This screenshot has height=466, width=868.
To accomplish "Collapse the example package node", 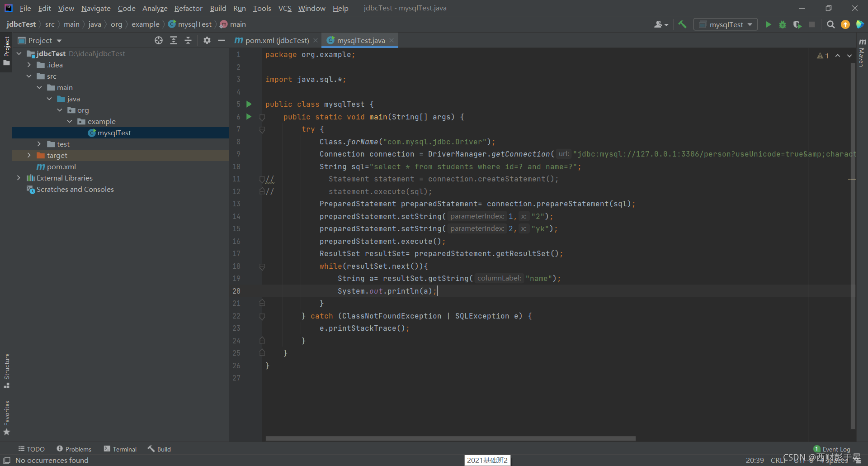I will point(70,121).
